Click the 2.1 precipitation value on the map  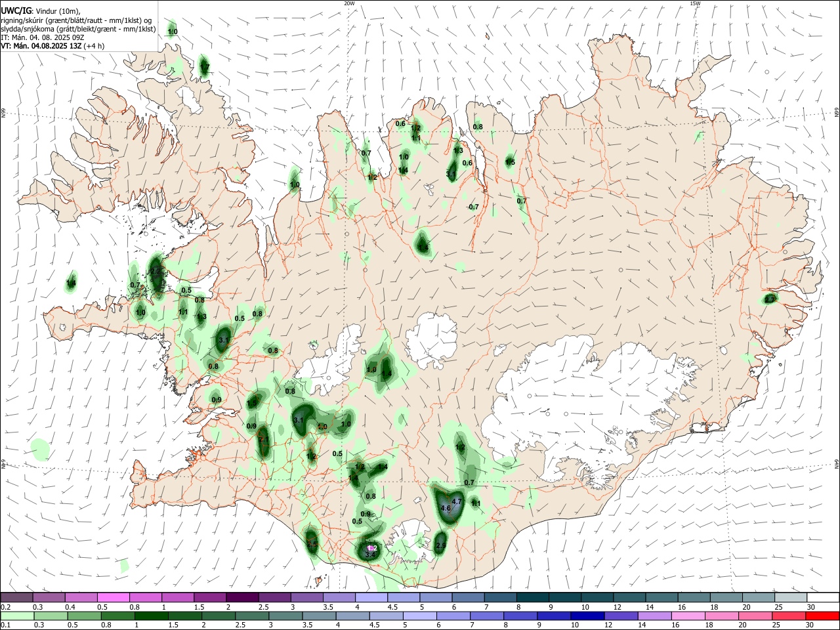(x=263, y=440)
